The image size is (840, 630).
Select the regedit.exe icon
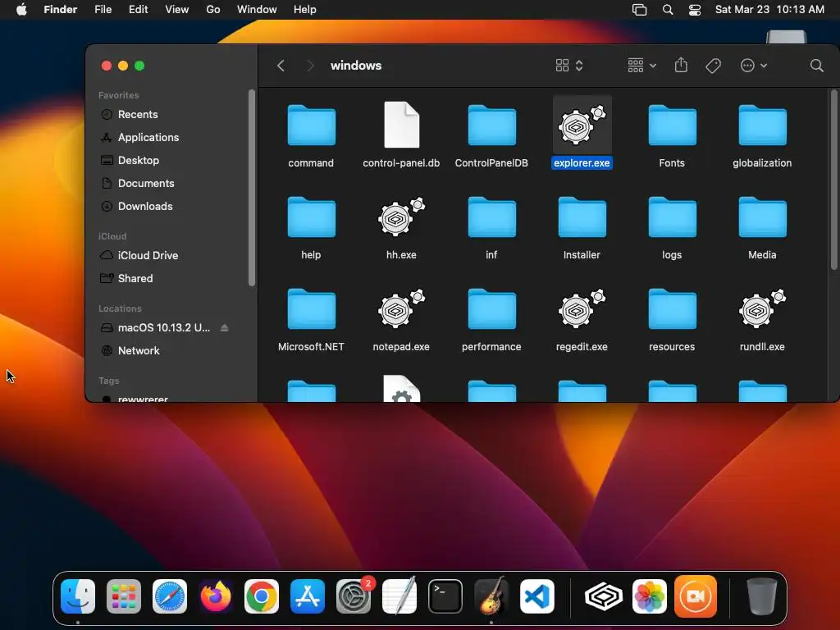[x=582, y=309]
